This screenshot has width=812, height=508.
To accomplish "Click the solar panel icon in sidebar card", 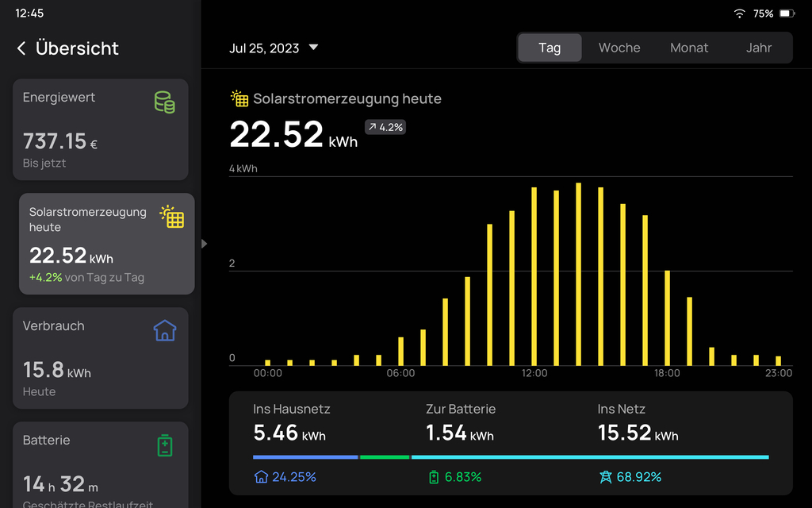I will 172,217.
